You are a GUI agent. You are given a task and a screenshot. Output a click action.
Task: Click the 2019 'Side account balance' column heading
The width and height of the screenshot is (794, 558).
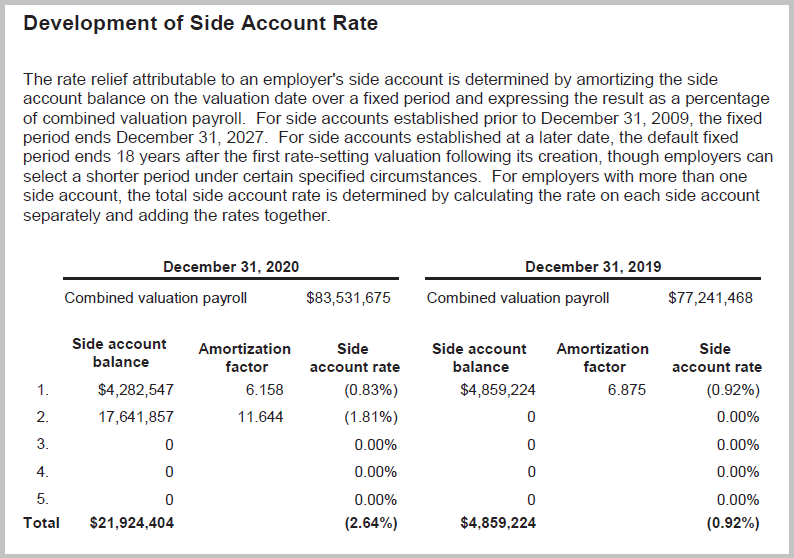[479, 358]
